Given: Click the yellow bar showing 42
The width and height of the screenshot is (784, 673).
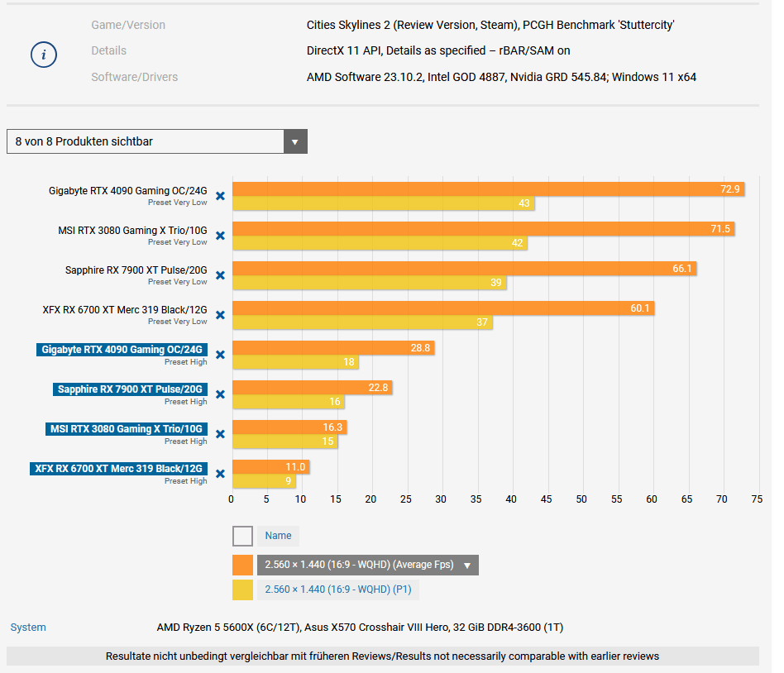Looking at the screenshot, I should 380,243.
